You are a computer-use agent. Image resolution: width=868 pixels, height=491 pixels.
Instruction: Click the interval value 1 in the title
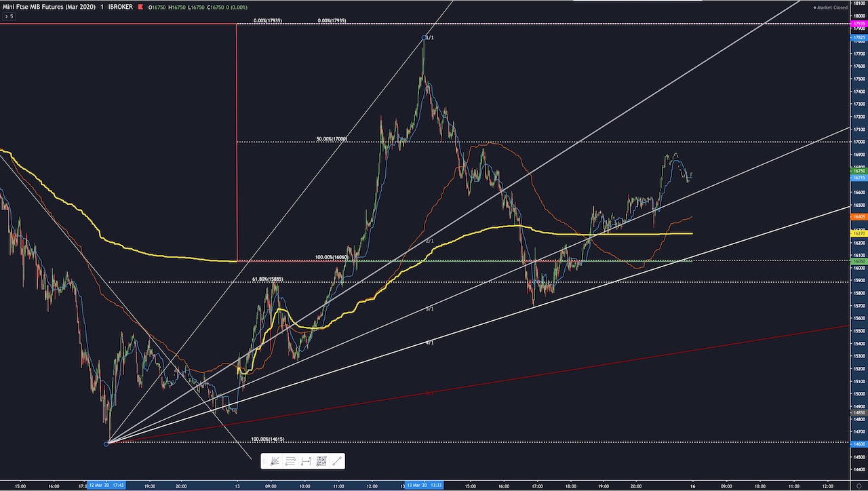click(x=100, y=7)
